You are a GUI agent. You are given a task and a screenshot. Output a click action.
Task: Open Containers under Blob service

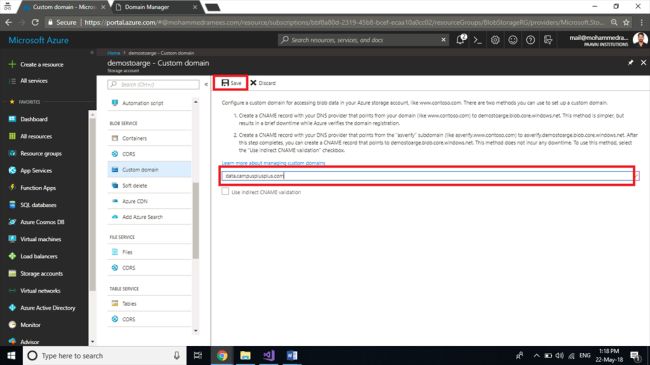coord(150,138)
